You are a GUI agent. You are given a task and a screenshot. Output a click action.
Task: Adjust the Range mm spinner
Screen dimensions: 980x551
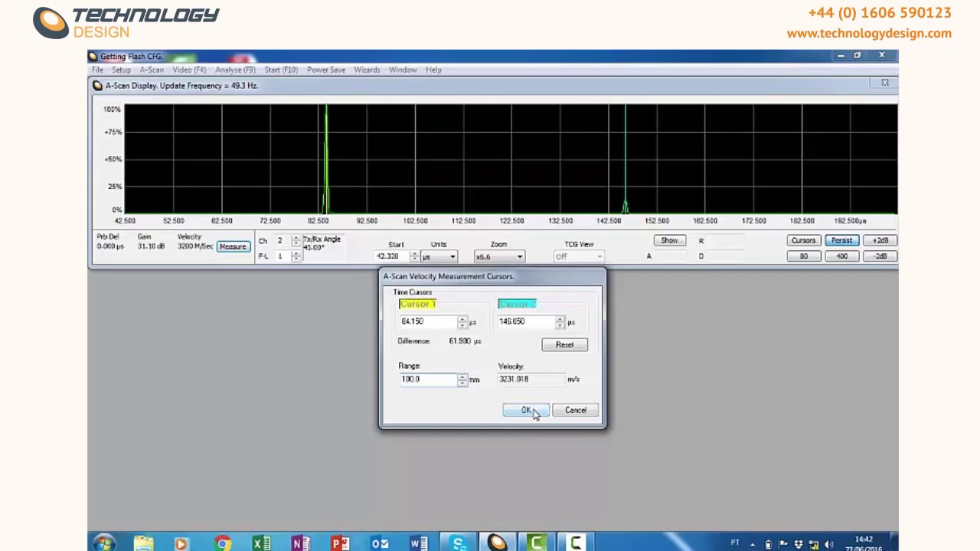(462, 380)
